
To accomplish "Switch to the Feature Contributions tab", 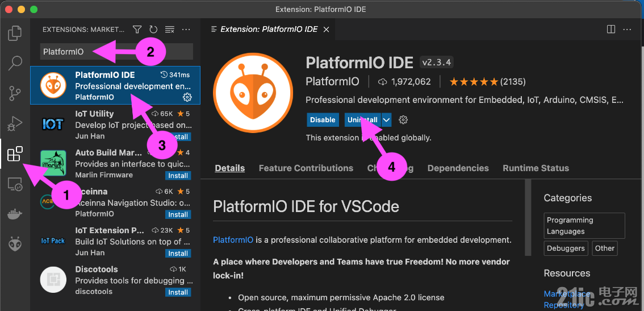I will point(306,168).
